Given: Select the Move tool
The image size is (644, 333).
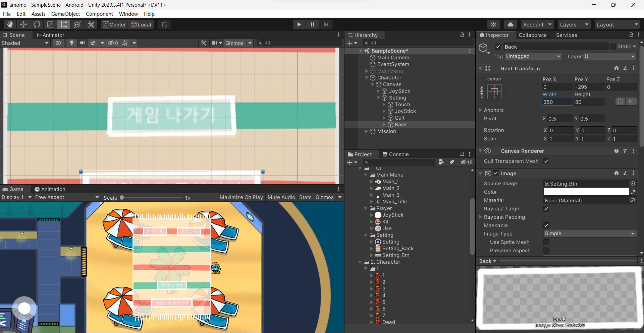Looking at the screenshot, I should [23, 24].
